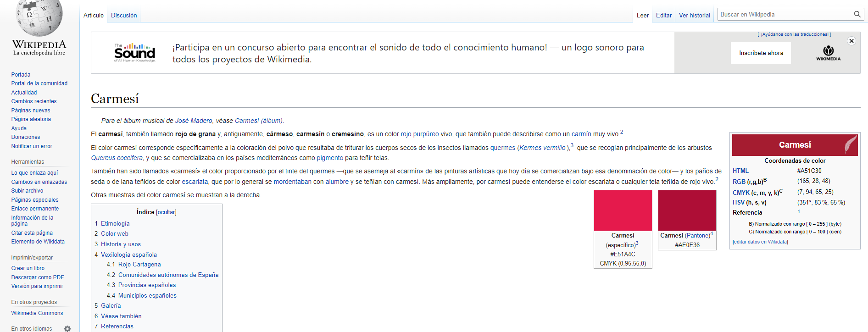Click in the Buscar en Wikipedia field
Viewport: 868px width, 332px height.
click(x=785, y=15)
